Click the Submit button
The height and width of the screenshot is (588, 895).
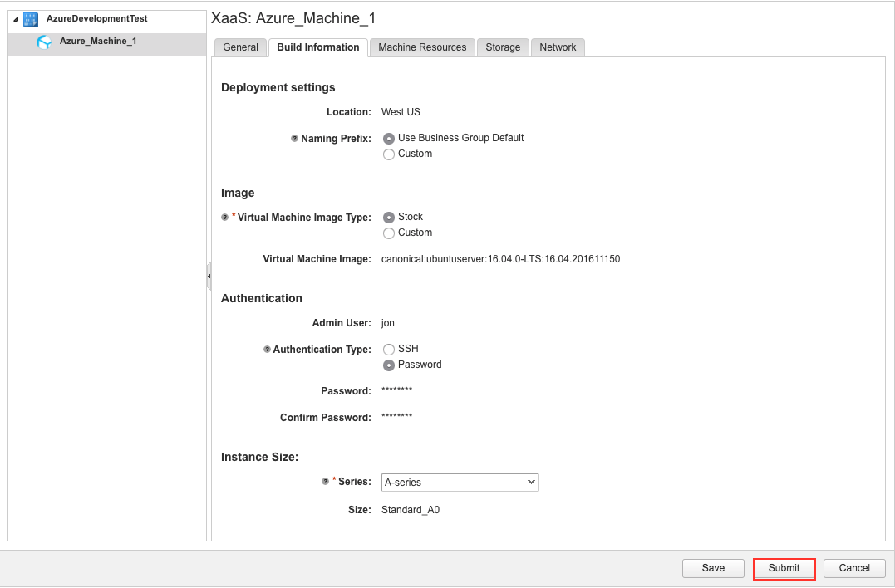(x=784, y=568)
